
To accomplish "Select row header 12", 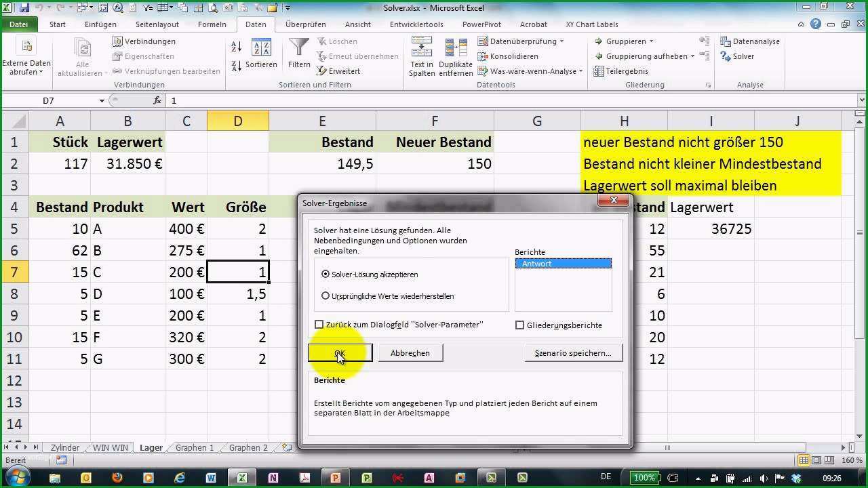I will (x=14, y=380).
